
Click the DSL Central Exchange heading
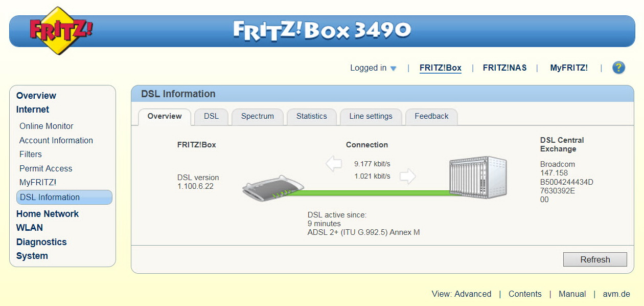pyautogui.click(x=562, y=144)
